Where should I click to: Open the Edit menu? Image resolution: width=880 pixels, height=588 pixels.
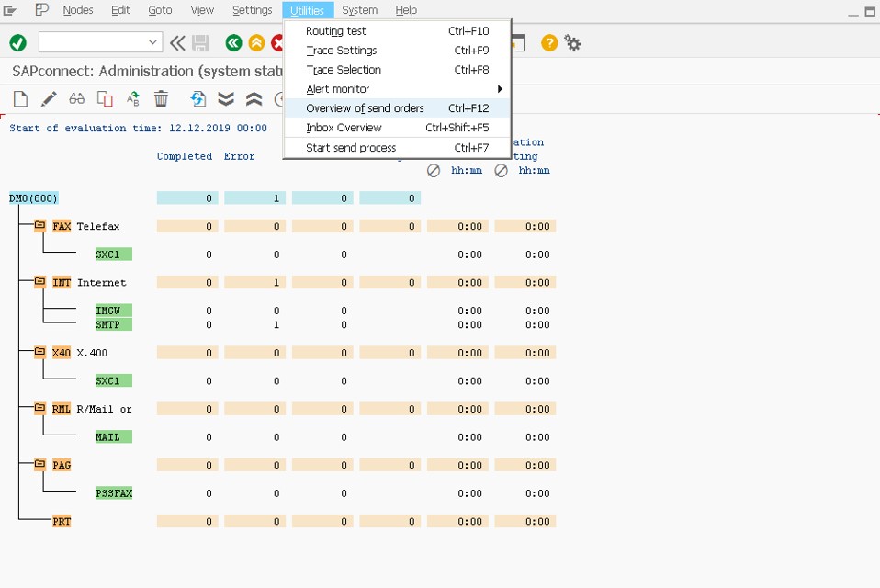tap(120, 10)
